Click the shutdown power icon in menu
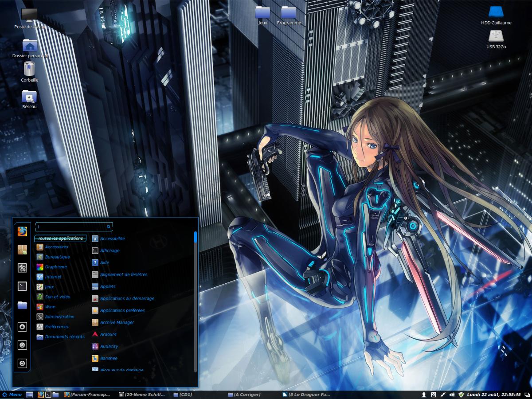Viewport: 532px width, 399px height. [22, 363]
